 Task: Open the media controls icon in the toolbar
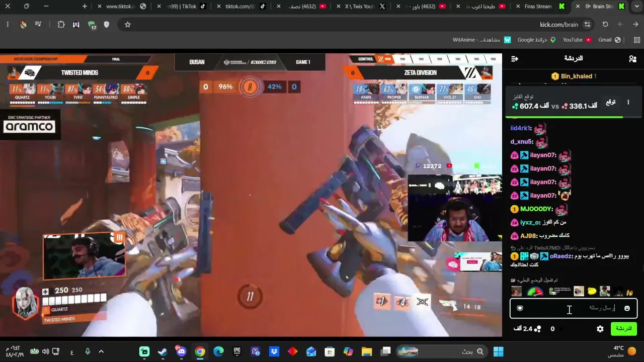point(38,24)
